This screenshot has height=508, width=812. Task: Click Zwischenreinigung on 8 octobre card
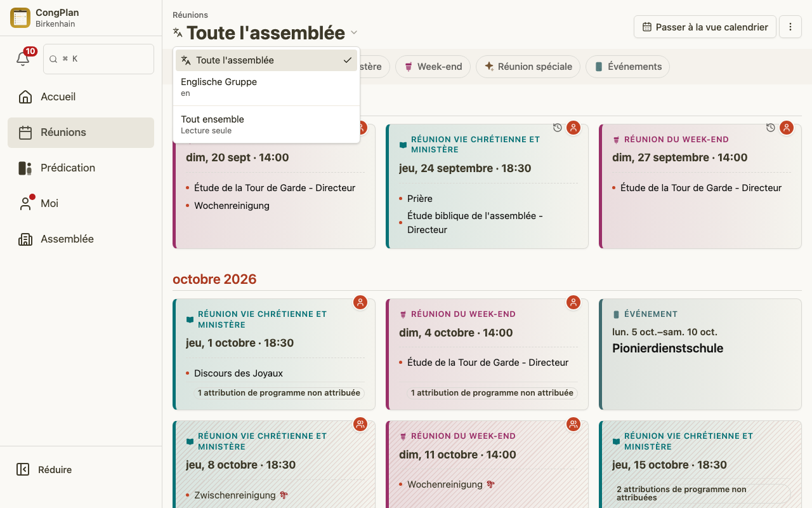235,495
